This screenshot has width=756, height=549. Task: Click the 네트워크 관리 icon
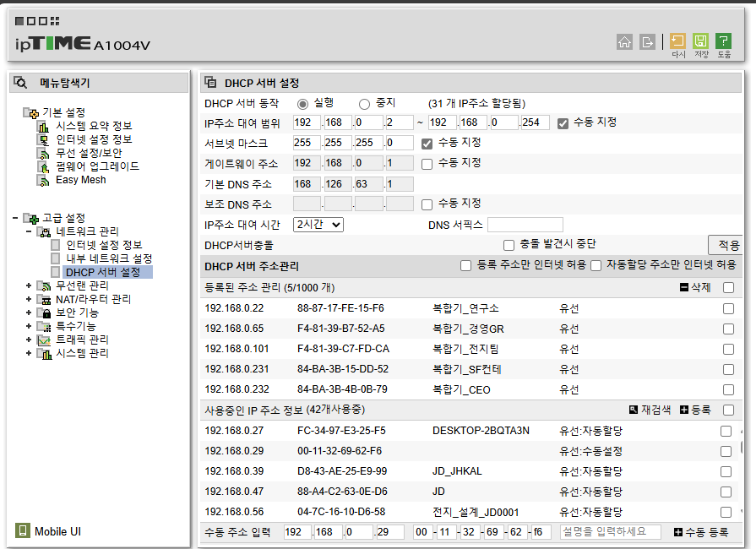[45, 232]
